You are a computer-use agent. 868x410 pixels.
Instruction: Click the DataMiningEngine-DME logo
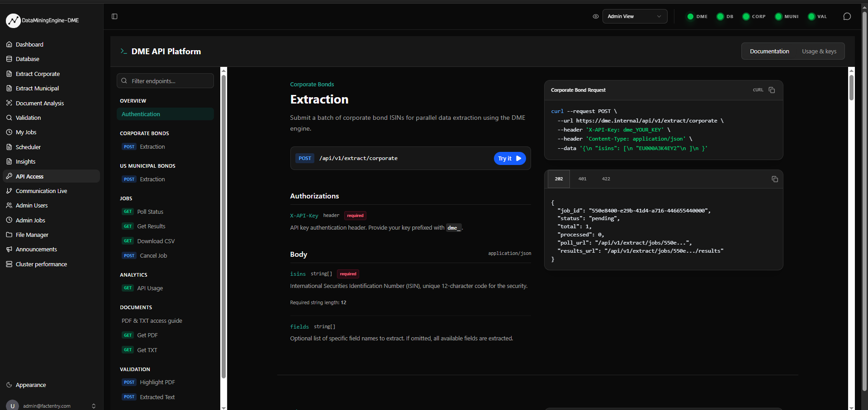[43, 20]
